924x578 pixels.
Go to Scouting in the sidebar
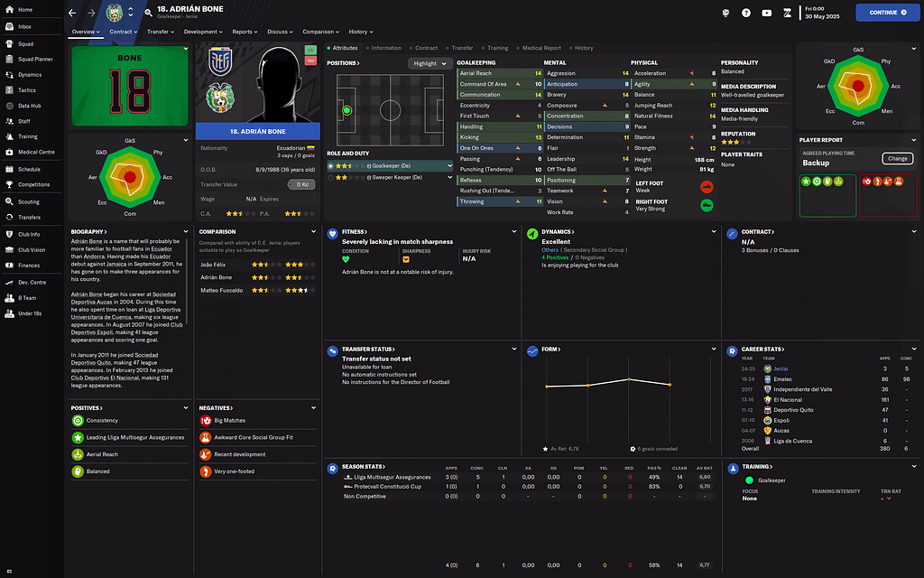coord(28,201)
